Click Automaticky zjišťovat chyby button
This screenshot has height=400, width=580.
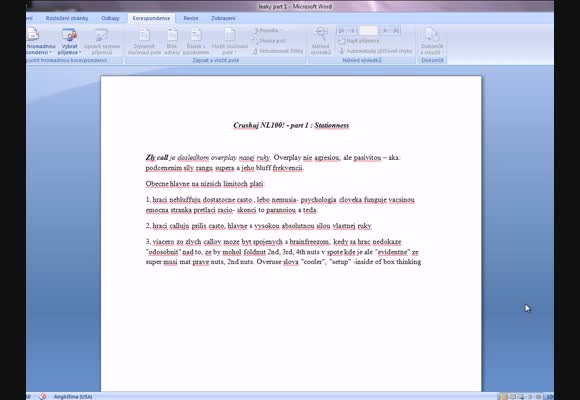click(x=375, y=51)
